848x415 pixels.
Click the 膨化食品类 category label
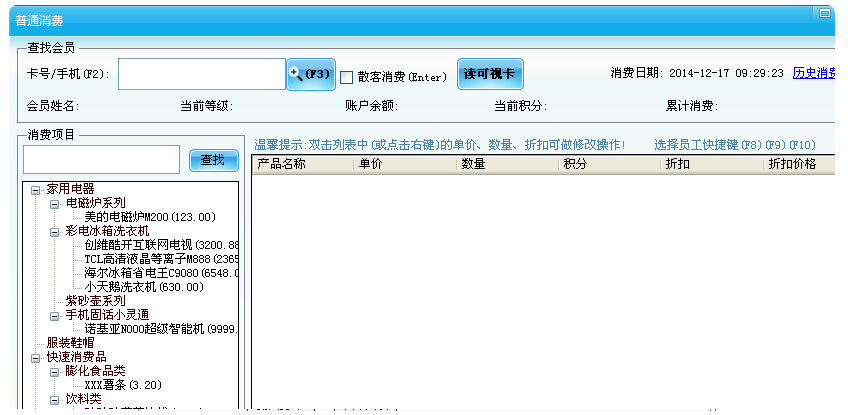[96, 372]
